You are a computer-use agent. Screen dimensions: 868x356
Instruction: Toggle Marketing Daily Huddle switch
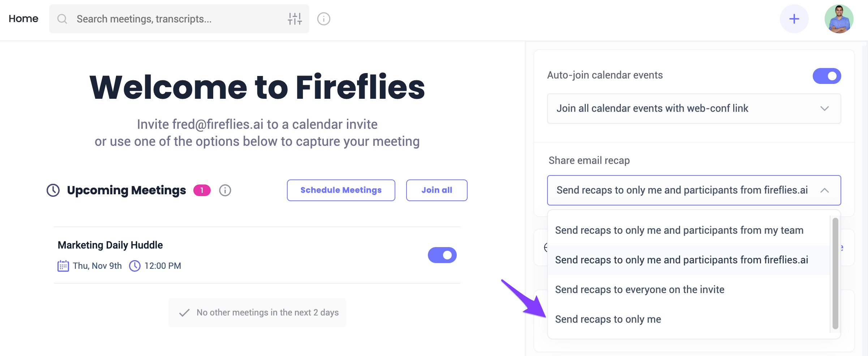tap(442, 255)
